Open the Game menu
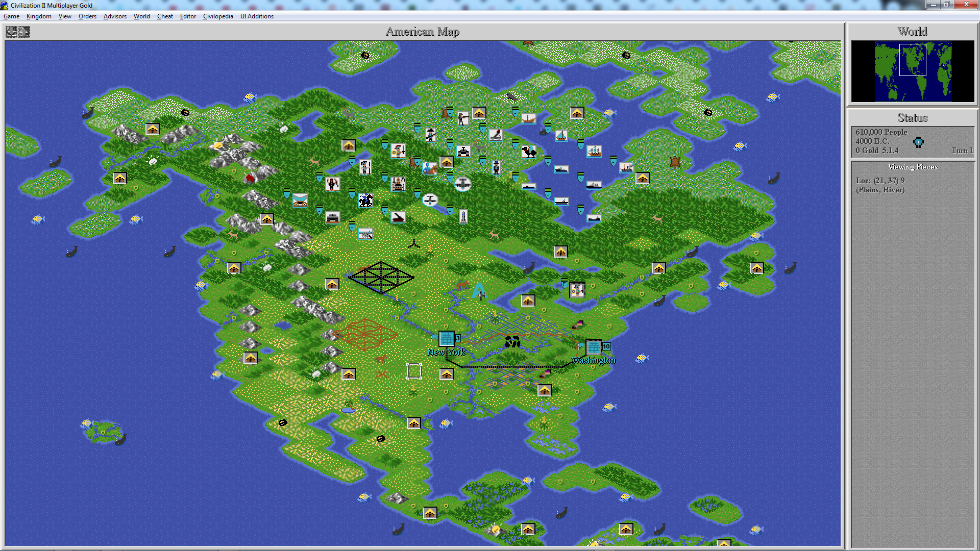The image size is (980, 551). click(11, 16)
